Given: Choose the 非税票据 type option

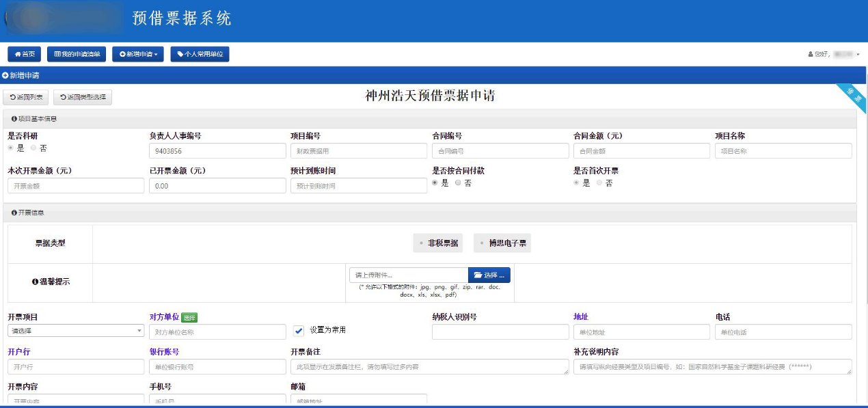Looking at the screenshot, I should (x=437, y=243).
